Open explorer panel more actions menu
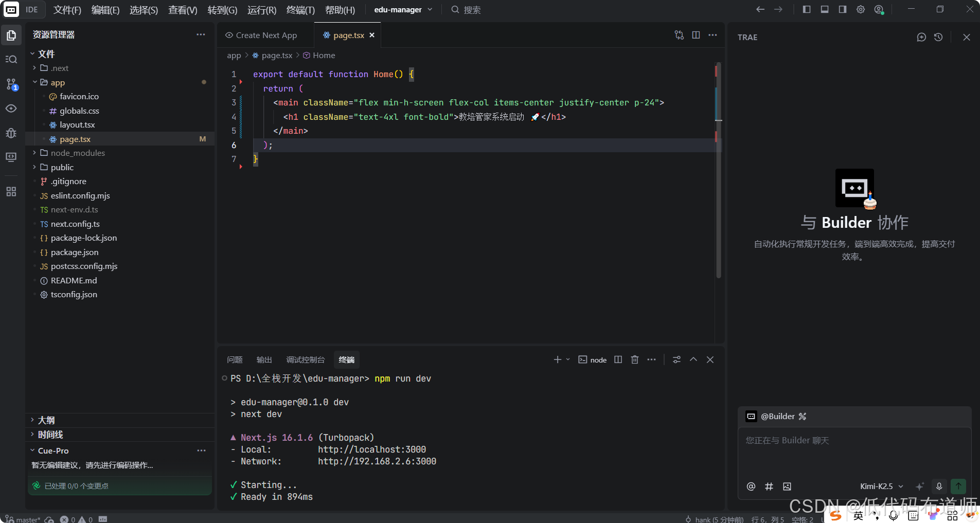 coord(201,34)
